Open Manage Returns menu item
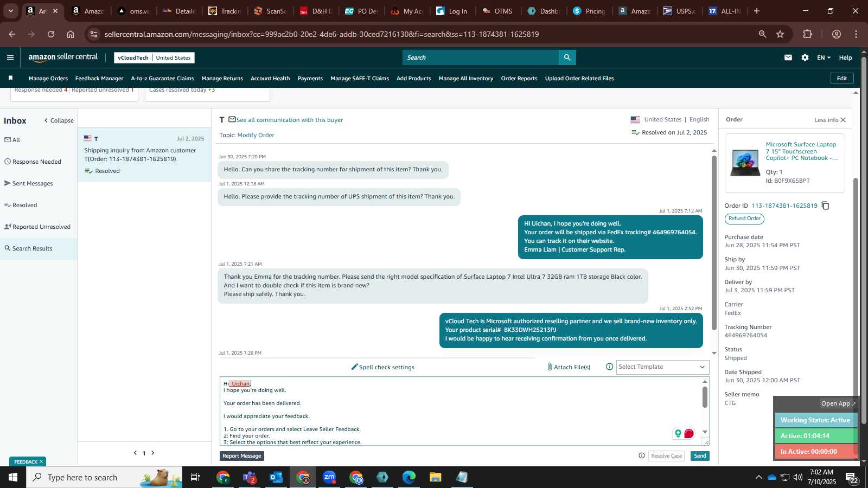The height and width of the screenshot is (488, 868). point(222,79)
